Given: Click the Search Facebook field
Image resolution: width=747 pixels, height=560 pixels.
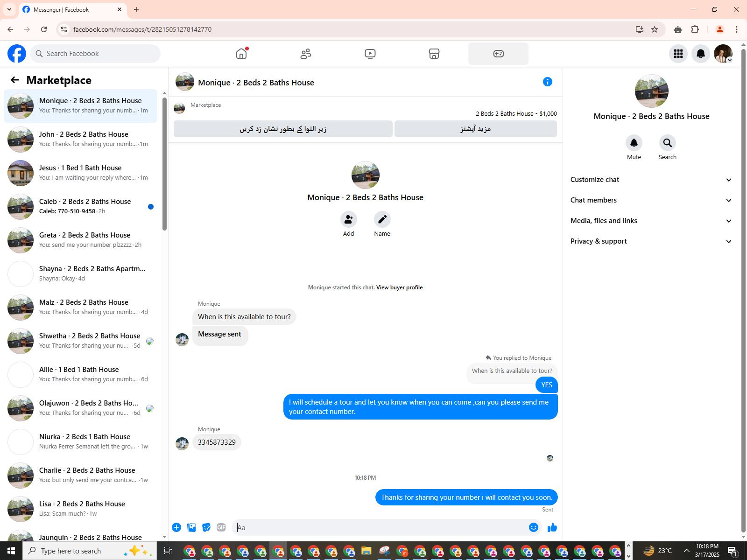Looking at the screenshot, I should click(95, 54).
